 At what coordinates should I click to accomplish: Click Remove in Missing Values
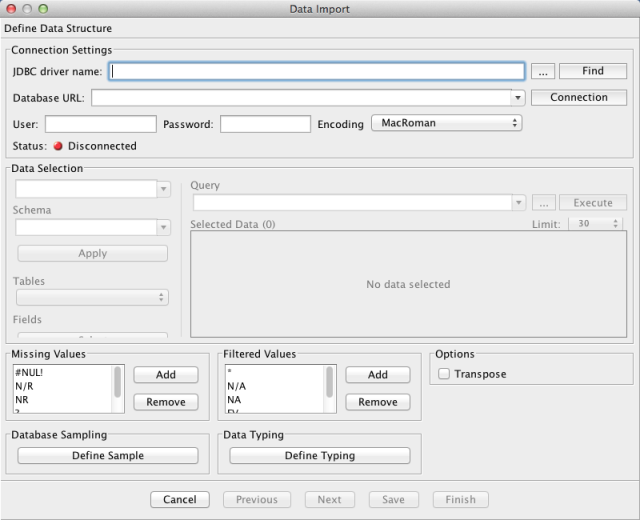pos(166,402)
